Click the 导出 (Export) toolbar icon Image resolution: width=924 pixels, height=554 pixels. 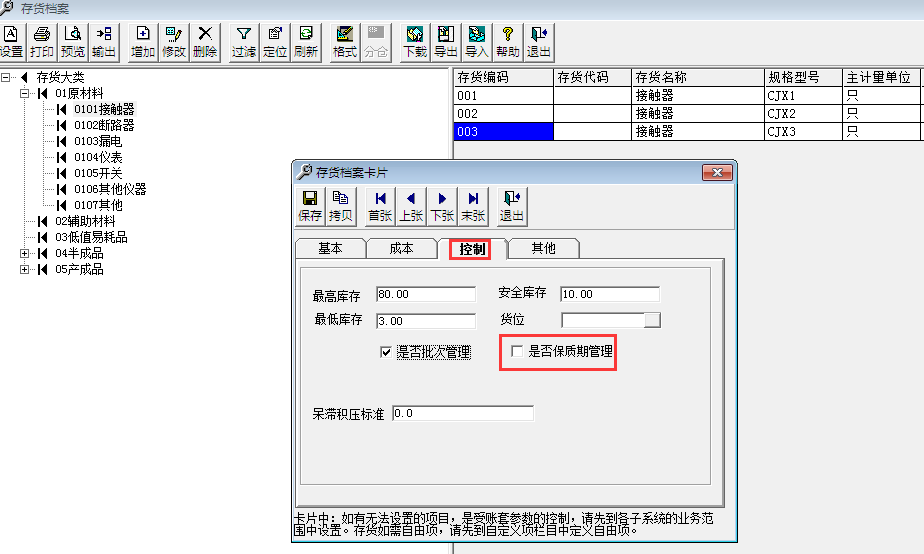click(x=446, y=42)
